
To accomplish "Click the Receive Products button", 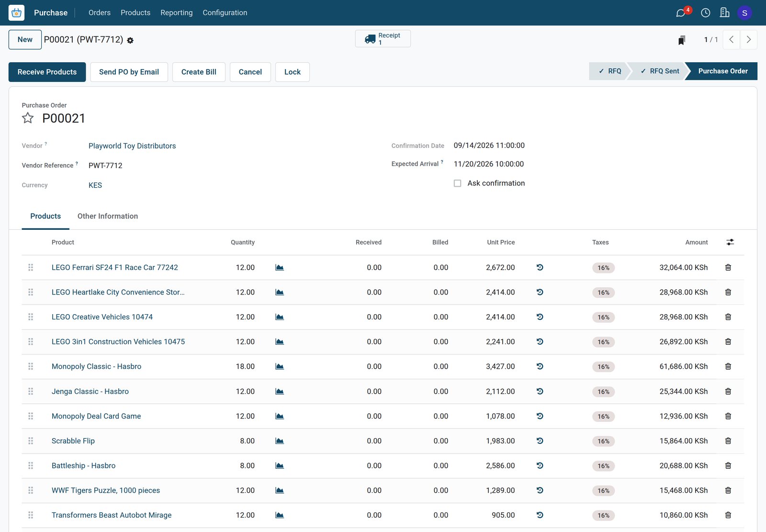I will 47,72.
